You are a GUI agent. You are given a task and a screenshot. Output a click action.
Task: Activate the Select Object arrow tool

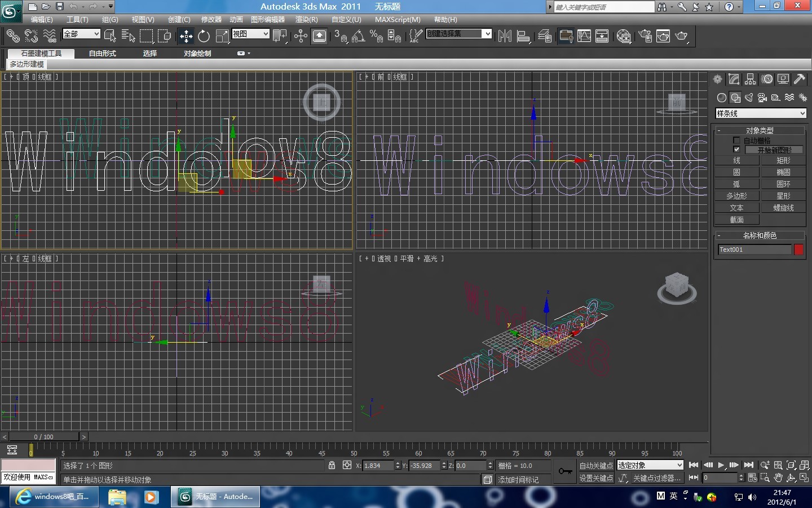click(x=110, y=36)
